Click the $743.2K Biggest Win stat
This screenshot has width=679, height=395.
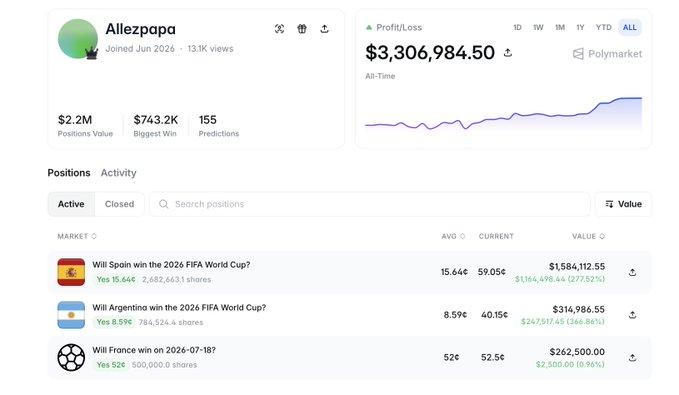(155, 126)
